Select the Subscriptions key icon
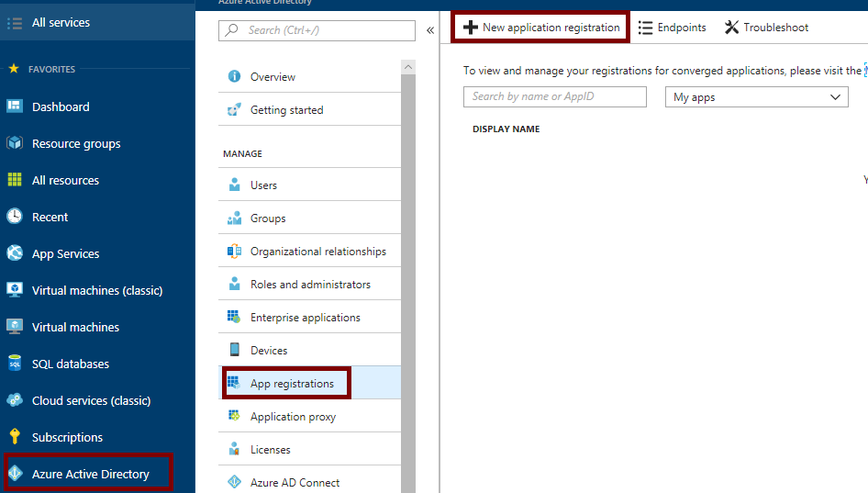 [x=15, y=437]
